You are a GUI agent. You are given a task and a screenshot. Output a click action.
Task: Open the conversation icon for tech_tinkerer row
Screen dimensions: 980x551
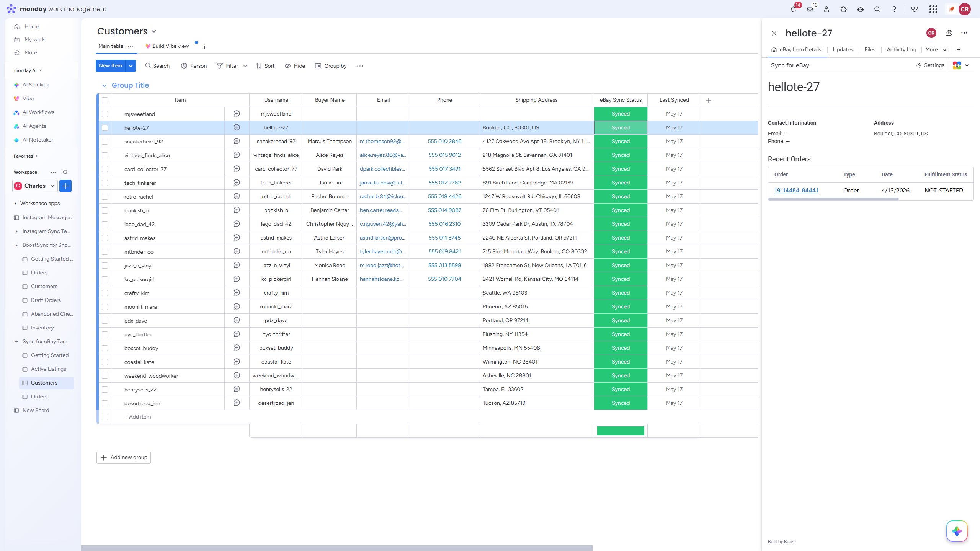[237, 183]
